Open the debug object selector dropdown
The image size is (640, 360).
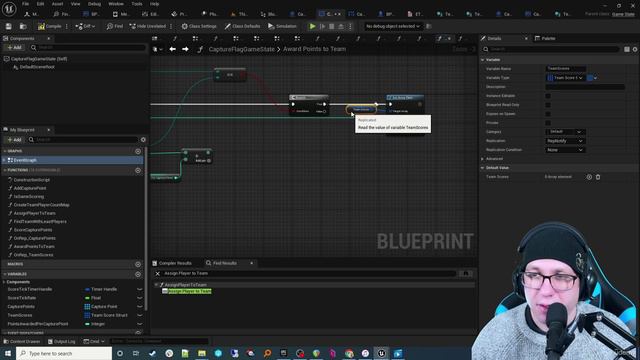coord(393,26)
